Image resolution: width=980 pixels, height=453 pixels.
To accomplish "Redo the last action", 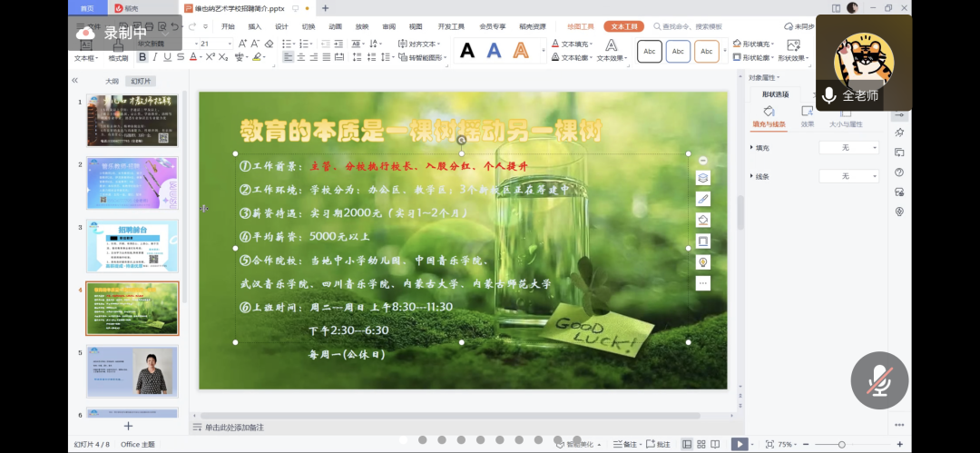I will point(192,26).
